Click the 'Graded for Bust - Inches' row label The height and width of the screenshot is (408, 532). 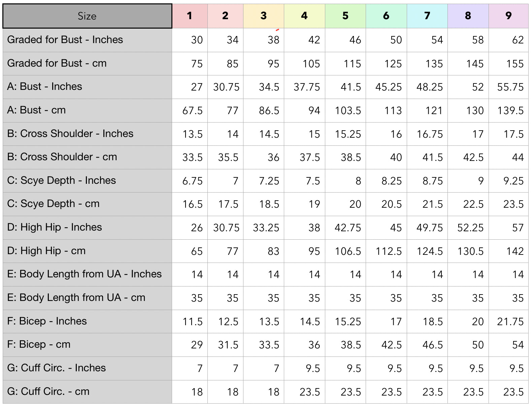[x=65, y=40]
